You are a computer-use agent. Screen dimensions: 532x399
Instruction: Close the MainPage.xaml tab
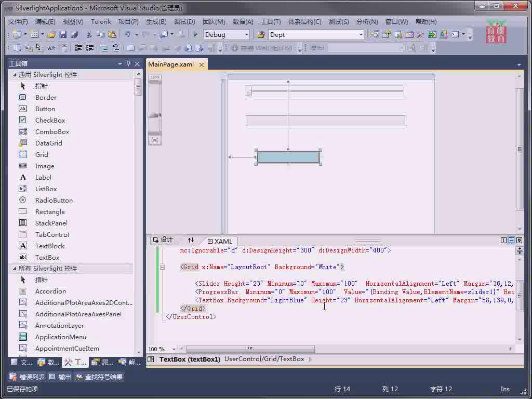[201, 64]
